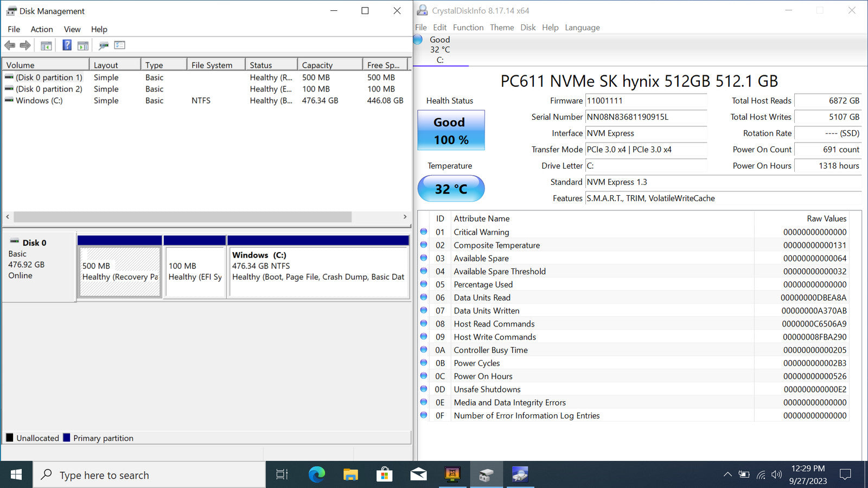Open Microsoft Store from the taskbar
Screen dimensions: 868x488
pos(385,475)
